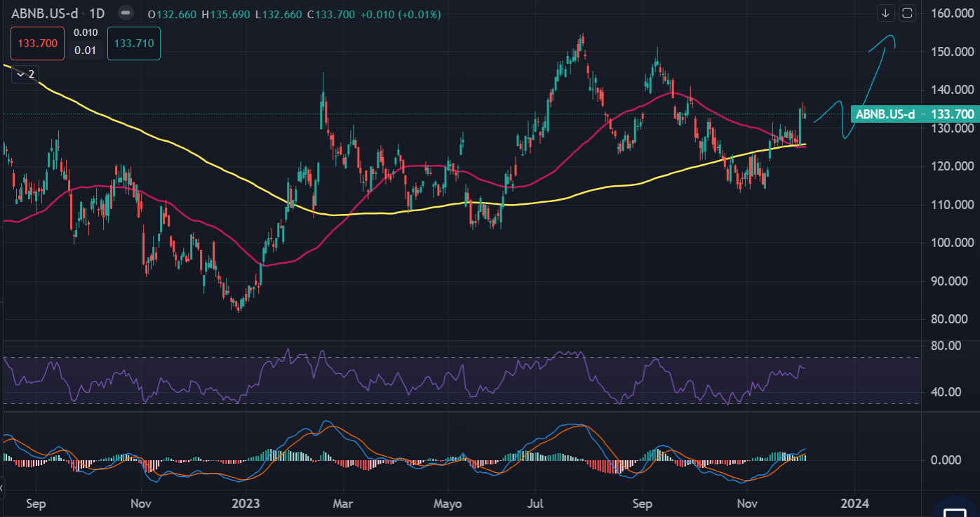This screenshot has height=517, width=980.
Task: Click the 0.01 quantity field
Action: (x=86, y=50)
